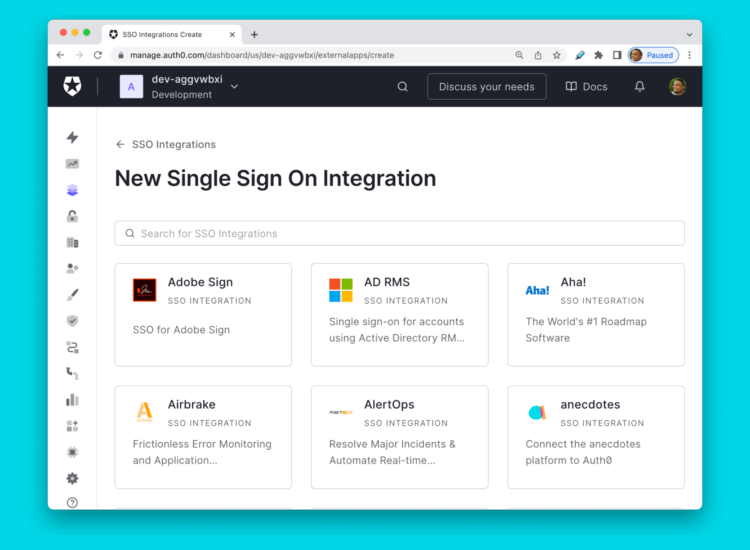Open the Activity chart icon in sidebar
The width and height of the screenshot is (750, 550).
[x=72, y=164]
